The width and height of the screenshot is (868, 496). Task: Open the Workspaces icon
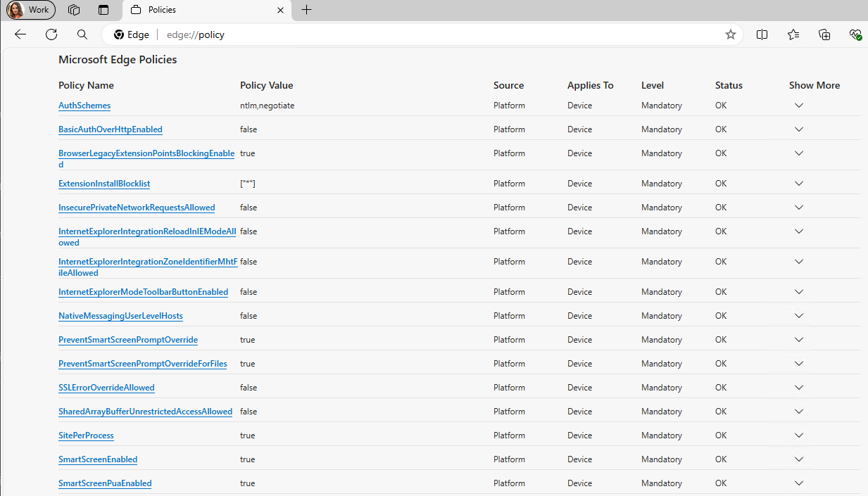click(x=74, y=10)
